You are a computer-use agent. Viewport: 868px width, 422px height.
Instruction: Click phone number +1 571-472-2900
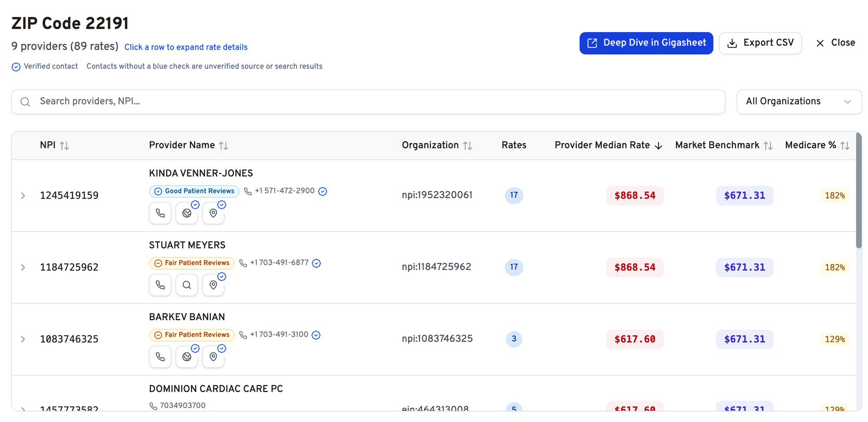click(x=285, y=191)
